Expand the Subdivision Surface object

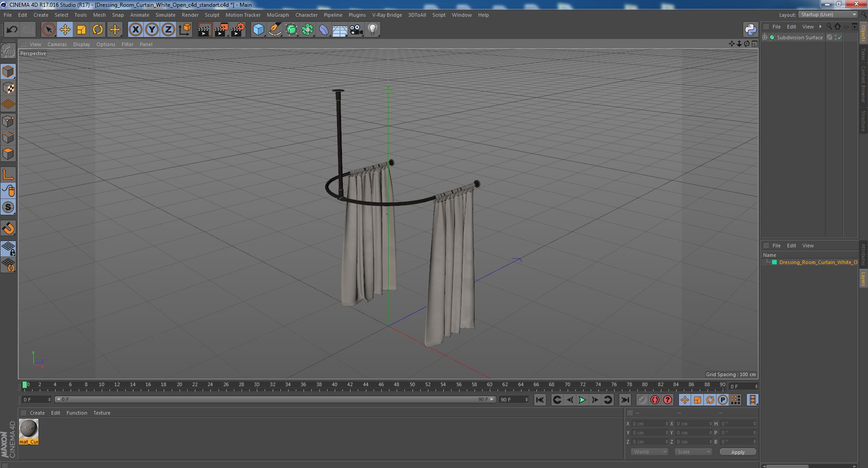pos(765,38)
